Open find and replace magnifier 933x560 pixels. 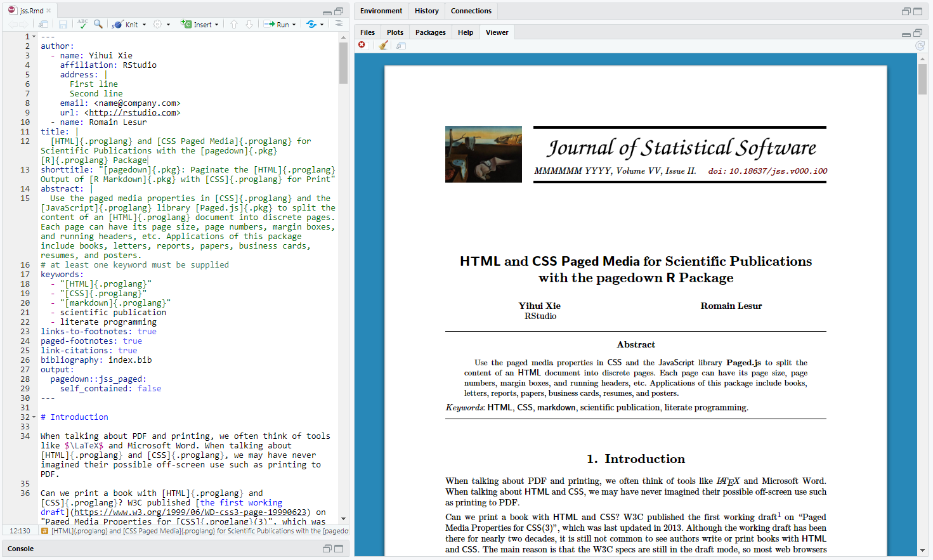click(x=98, y=24)
